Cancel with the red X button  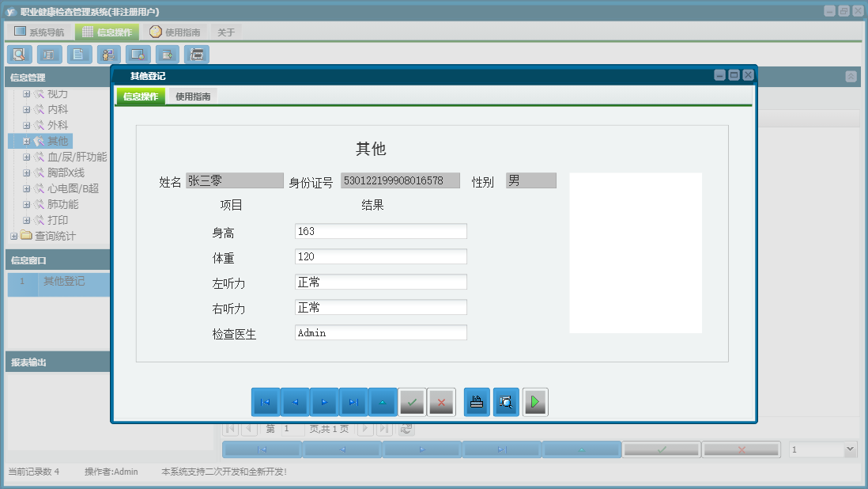[x=442, y=402]
